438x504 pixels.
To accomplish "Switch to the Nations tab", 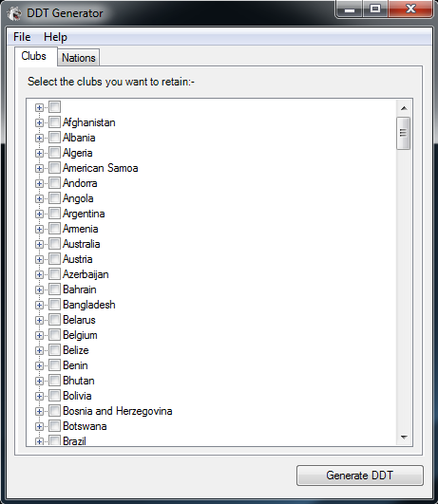I will tap(79, 58).
